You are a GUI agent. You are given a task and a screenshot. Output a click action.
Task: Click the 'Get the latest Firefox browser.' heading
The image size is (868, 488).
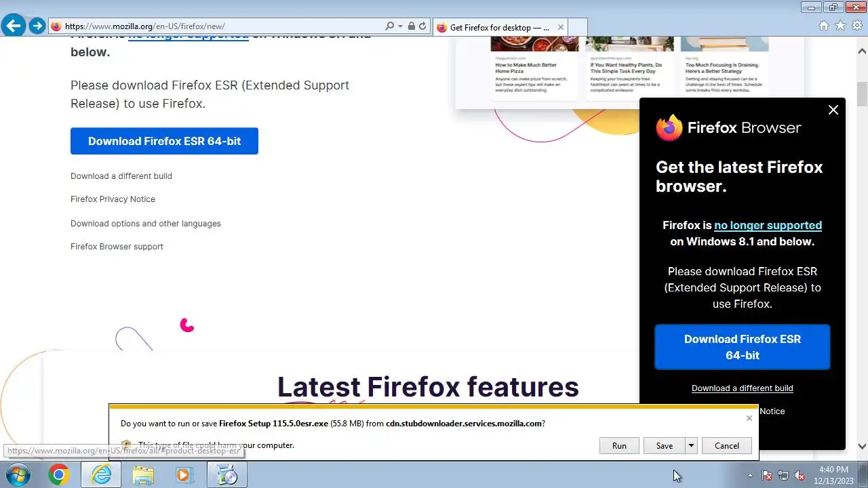coord(739,176)
